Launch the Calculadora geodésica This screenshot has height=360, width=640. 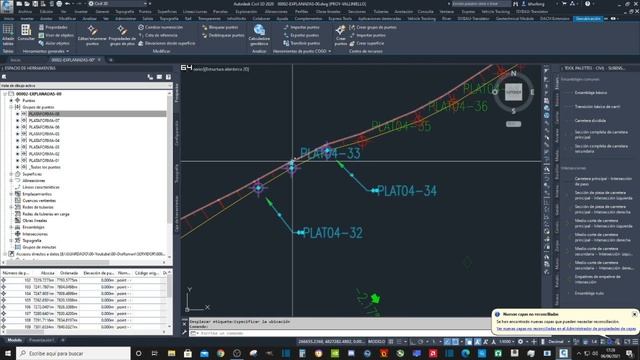[x=259, y=34]
